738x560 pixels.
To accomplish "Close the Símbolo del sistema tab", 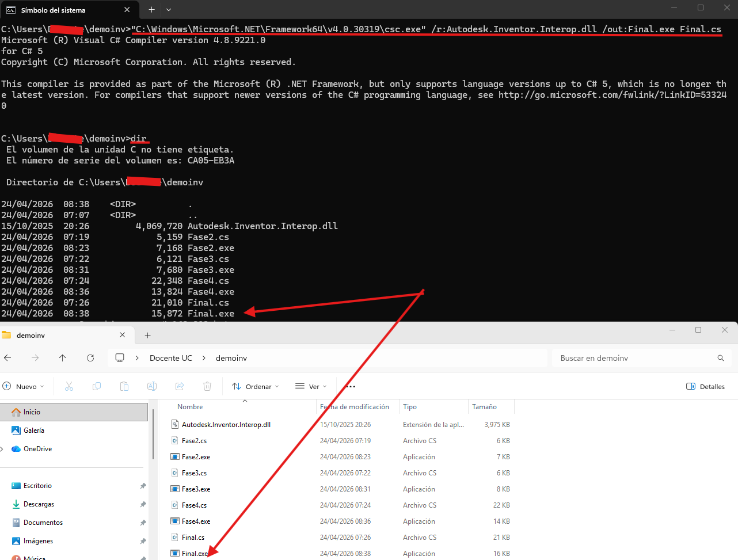I will 127,10.
